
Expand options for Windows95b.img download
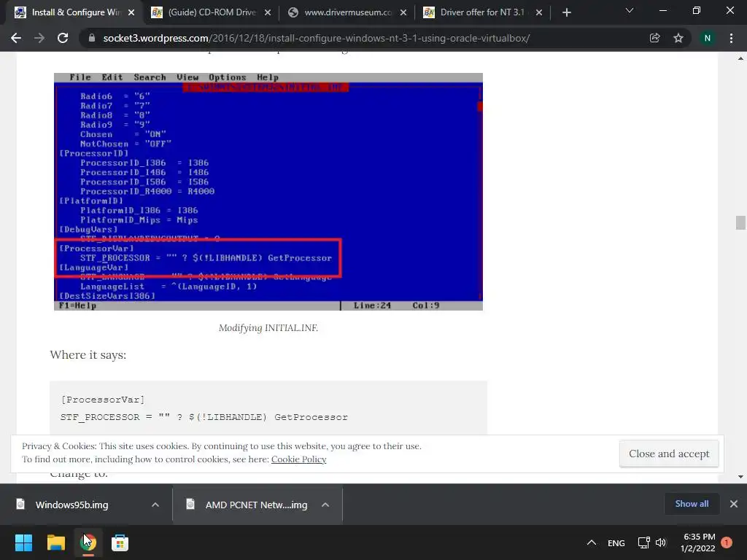[x=155, y=505]
